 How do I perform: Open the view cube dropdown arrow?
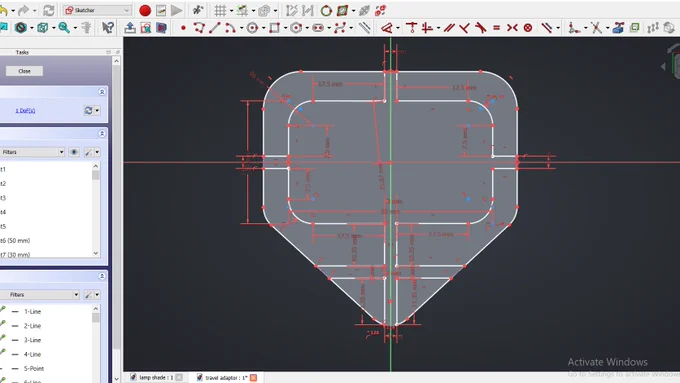(53, 28)
